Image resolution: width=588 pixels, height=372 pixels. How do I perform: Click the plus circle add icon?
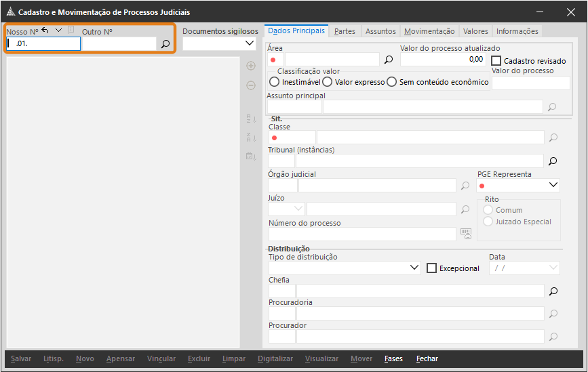[x=251, y=66]
